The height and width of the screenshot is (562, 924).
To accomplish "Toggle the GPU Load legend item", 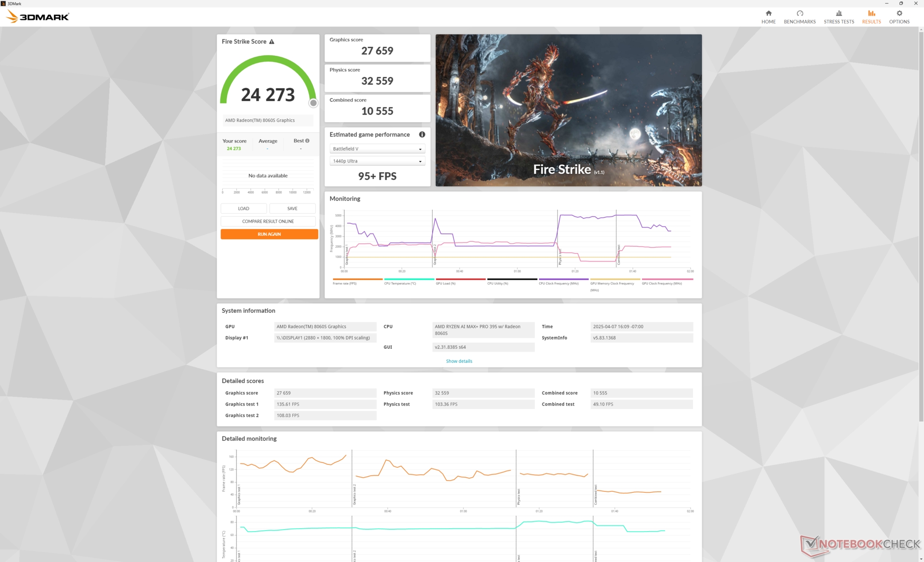I will [446, 283].
